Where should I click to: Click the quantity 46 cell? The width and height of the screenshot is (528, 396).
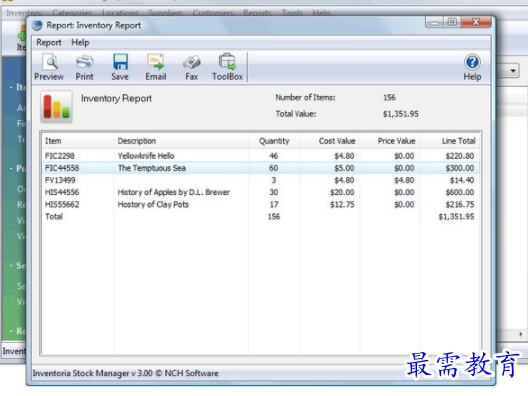pyautogui.click(x=273, y=156)
